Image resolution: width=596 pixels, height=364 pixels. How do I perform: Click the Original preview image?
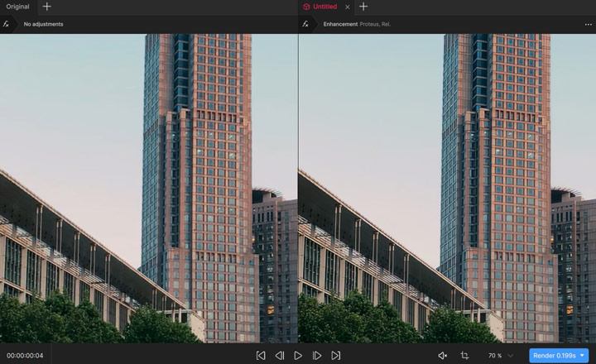[149, 189]
